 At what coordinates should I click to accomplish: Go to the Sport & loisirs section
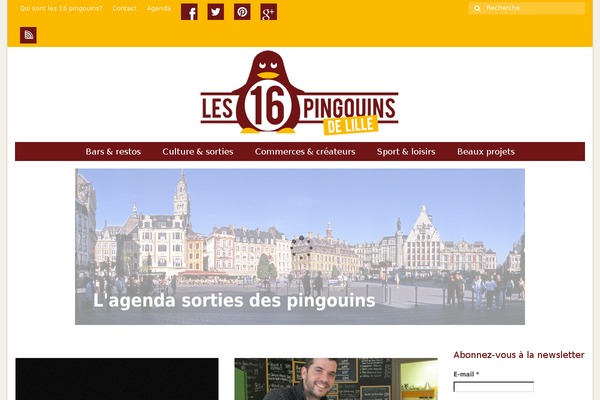406,152
